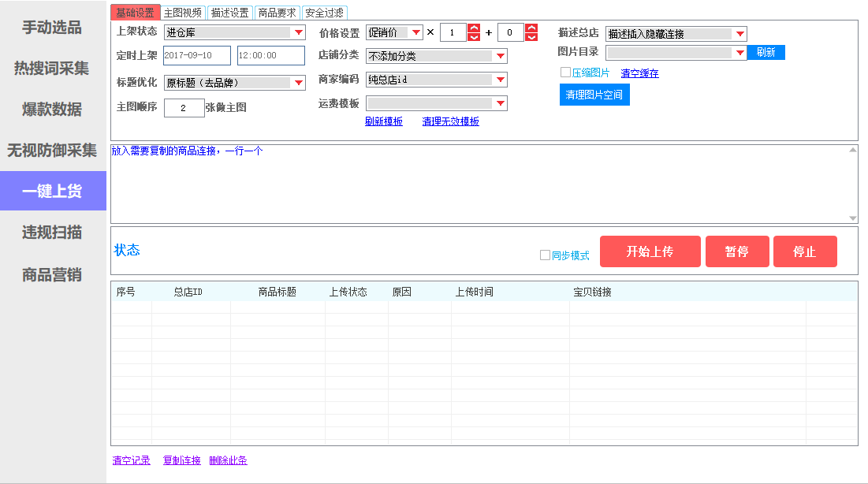Enable the 压缩图片 checkbox

point(565,73)
